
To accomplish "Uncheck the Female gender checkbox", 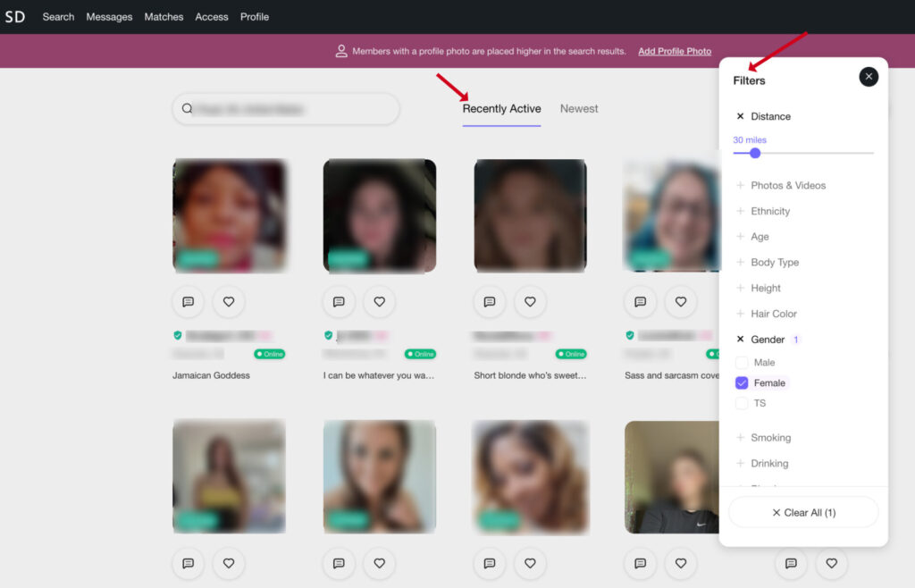I will pos(742,383).
